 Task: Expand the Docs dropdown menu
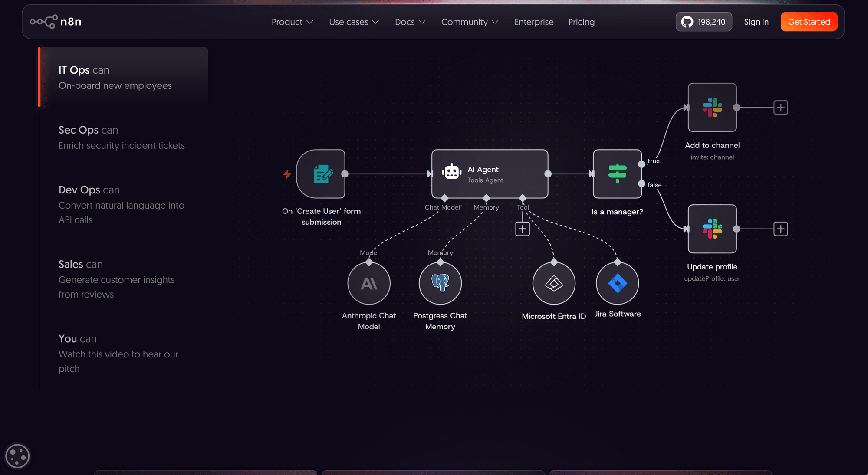(410, 22)
